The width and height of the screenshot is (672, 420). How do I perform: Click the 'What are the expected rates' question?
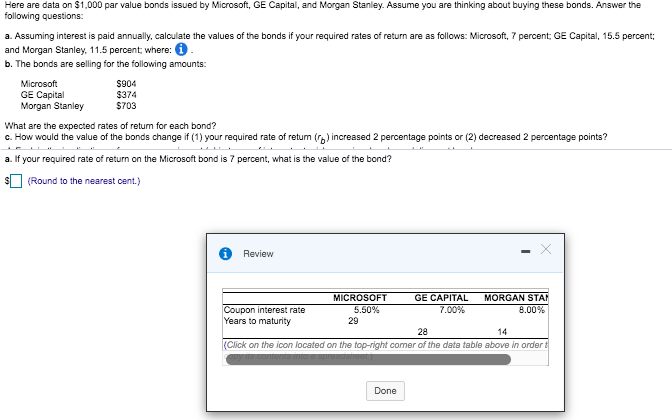click(111, 126)
